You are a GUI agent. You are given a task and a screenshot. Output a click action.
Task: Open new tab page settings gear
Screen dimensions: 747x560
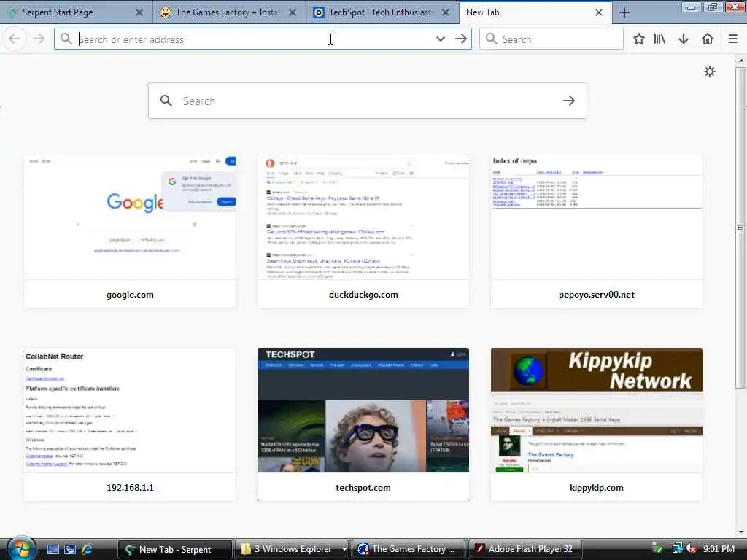tap(710, 71)
